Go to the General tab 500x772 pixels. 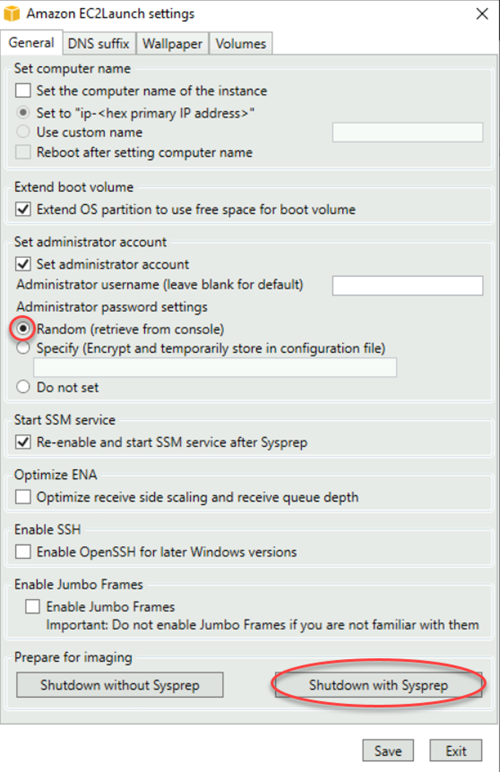pos(31,42)
